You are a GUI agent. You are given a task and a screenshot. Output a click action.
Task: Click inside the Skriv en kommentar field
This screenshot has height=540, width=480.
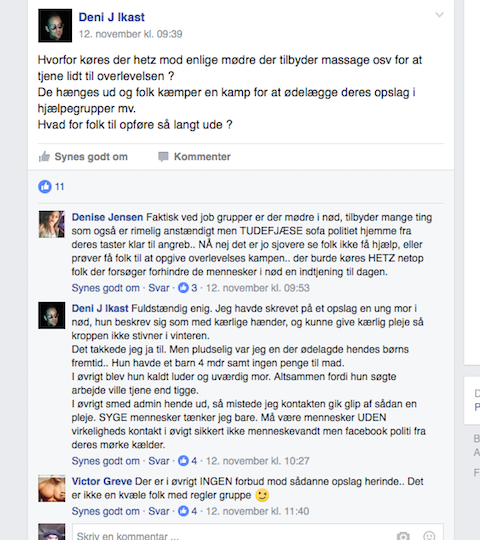tap(258, 532)
